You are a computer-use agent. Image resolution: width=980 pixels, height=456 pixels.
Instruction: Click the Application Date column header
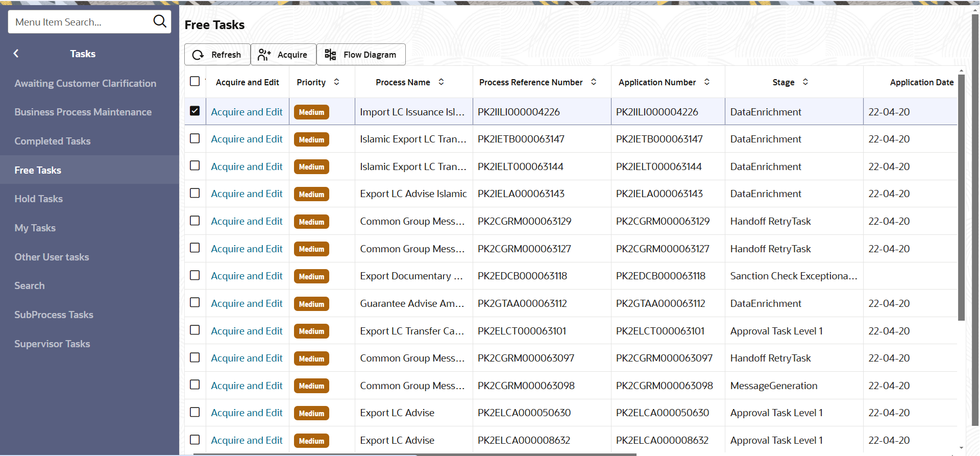[921, 82]
